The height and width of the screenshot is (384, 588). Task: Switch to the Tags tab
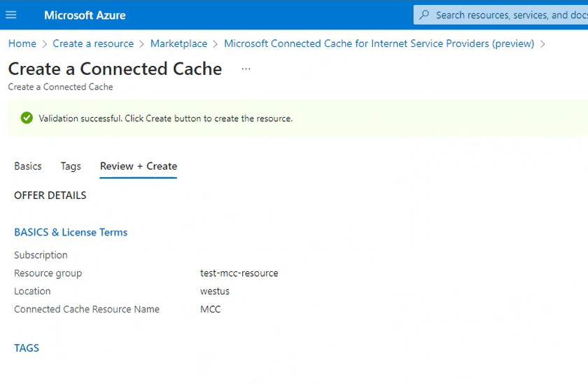click(x=71, y=166)
